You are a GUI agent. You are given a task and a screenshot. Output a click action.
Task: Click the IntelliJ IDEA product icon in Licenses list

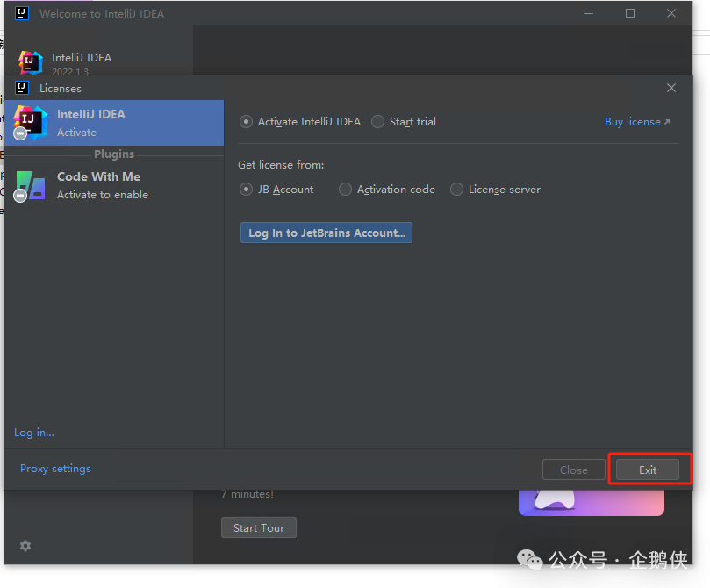[x=30, y=123]
